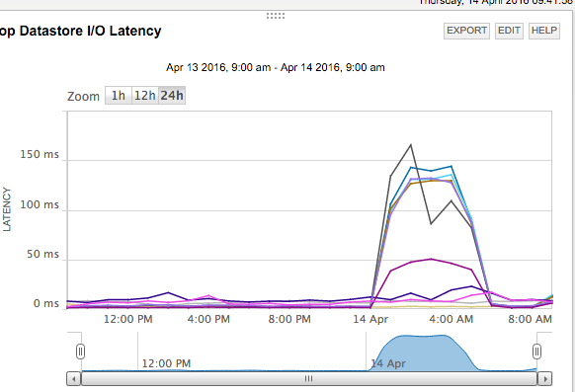575x392 pixels.
Task: Click the '12:00 PM' chart axis label
Action: click(x=128, y=320)
